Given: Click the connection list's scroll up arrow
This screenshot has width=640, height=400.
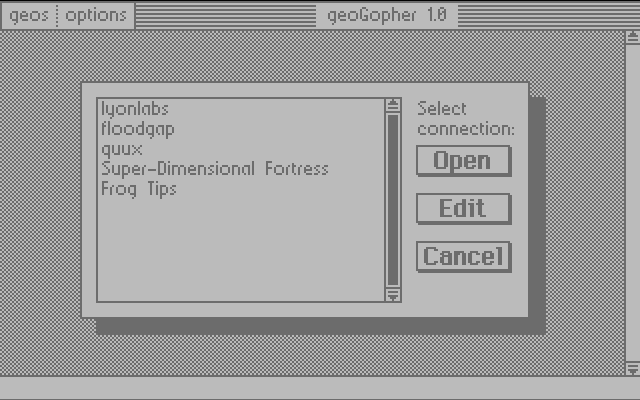Looking at the screenshot, I should 393,106.
